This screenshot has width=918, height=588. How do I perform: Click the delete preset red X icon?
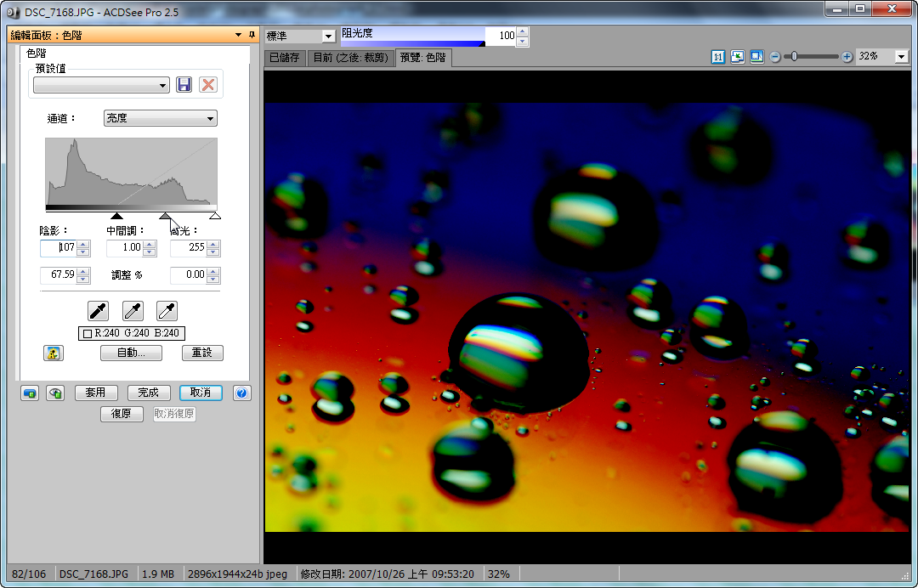click(207, 85)
